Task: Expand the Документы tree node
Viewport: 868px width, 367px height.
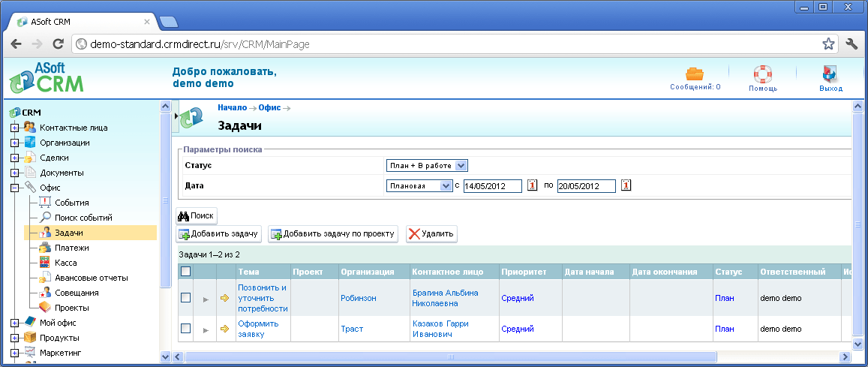Action: [14, 173]
